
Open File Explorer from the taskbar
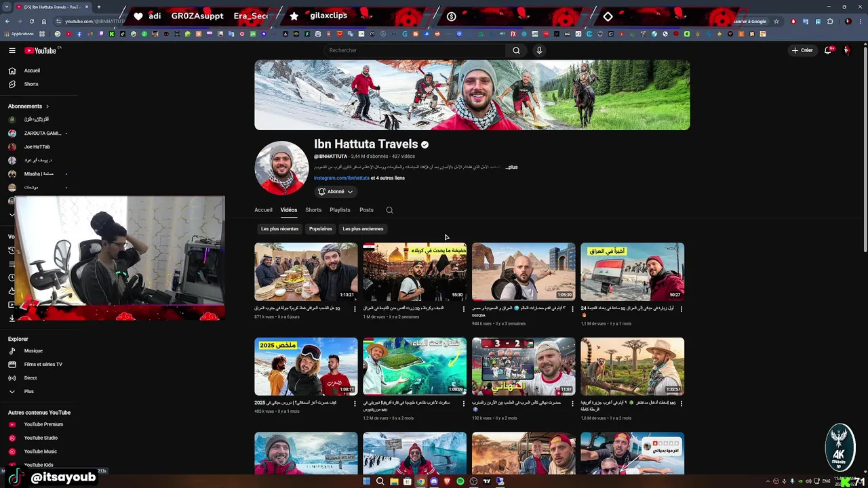pos(394,481)
